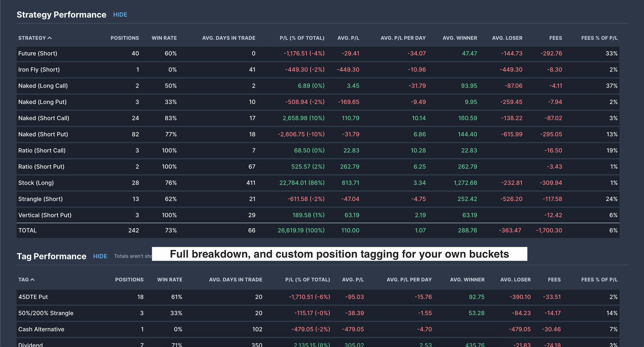The width and height of the screenshot is (644, 347).
Task: Hide the Strategy Performance section
Action: click(120, 15)
